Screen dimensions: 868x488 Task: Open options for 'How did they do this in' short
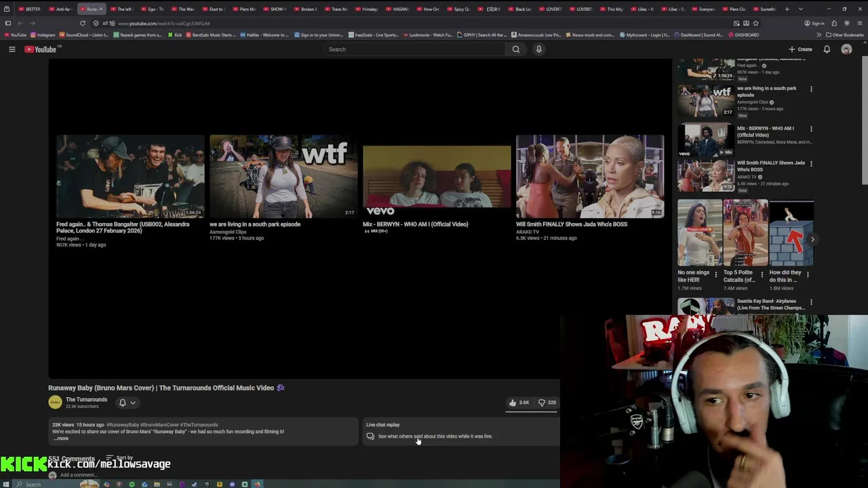(x=808, y=274)
